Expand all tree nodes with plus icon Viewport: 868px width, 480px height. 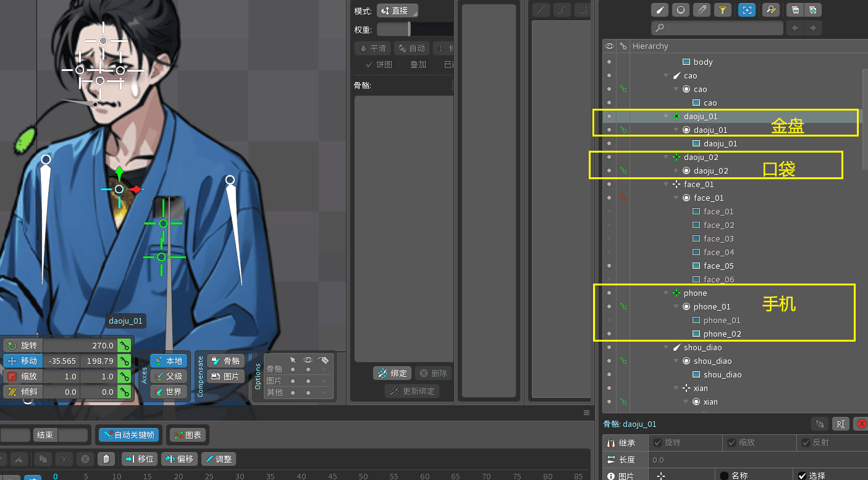[x=813, y=10]
